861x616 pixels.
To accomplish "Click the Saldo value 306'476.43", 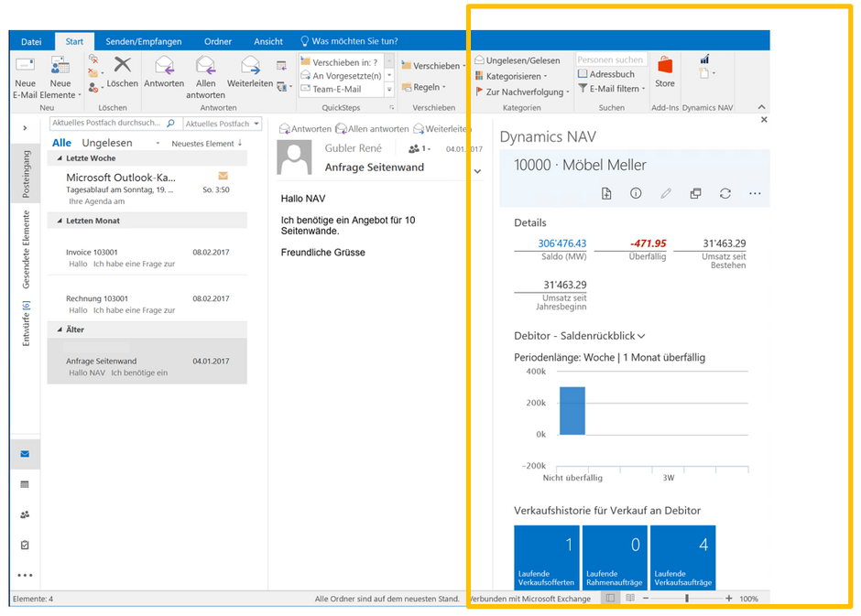I will tap(561, 243).
